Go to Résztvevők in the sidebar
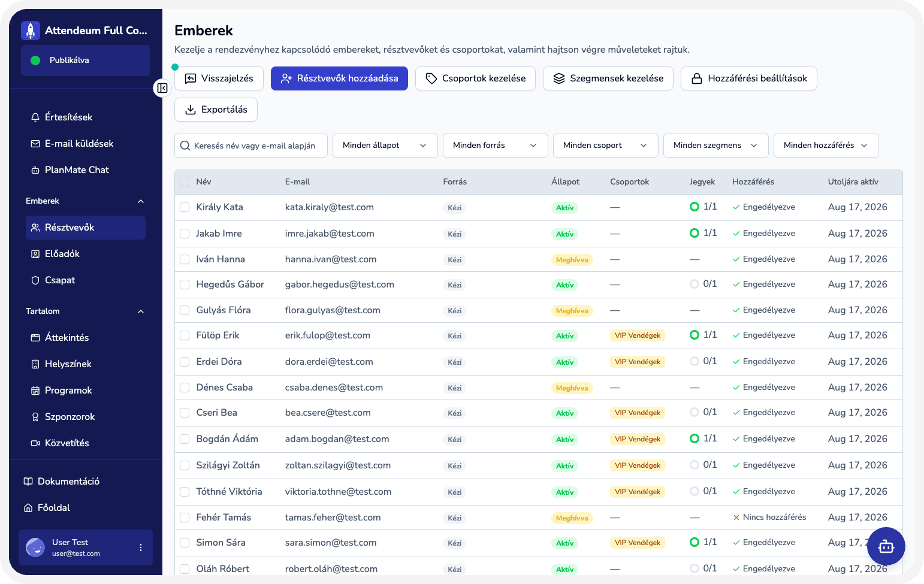 (86, 228)
